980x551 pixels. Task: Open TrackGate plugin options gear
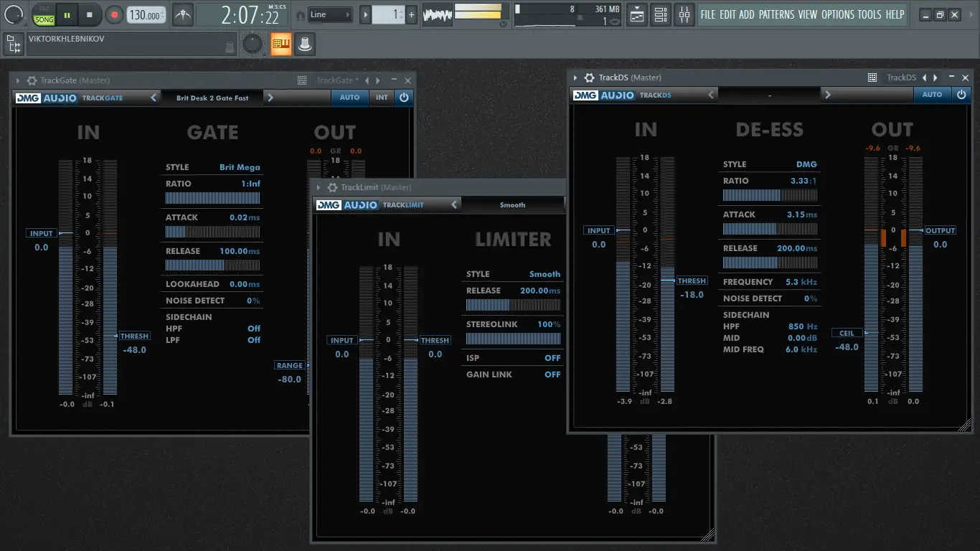[32, 80]
